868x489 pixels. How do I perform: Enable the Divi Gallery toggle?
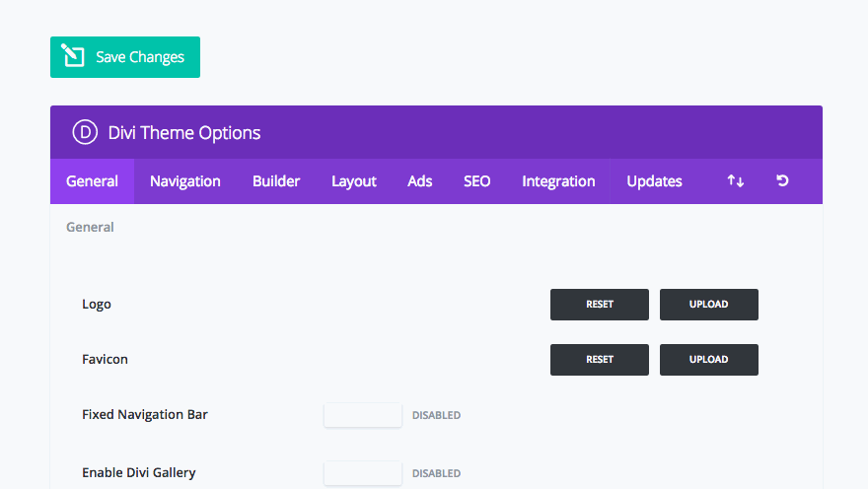click(x=362, y=473)
